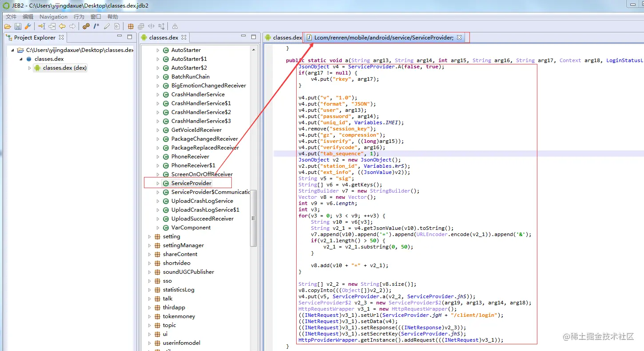Open the 帮助 menu
The height and width of the screenshot is (351, 644).
[113, 17]
